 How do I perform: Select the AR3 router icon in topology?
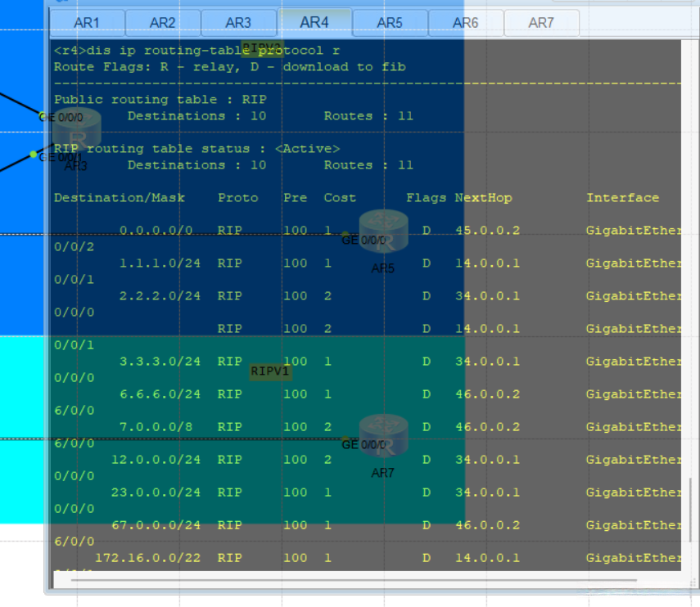click(77, 129)
